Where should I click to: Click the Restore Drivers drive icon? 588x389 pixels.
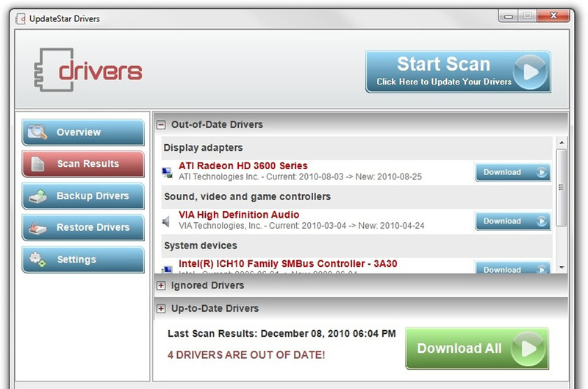click(x=37, y=228)
